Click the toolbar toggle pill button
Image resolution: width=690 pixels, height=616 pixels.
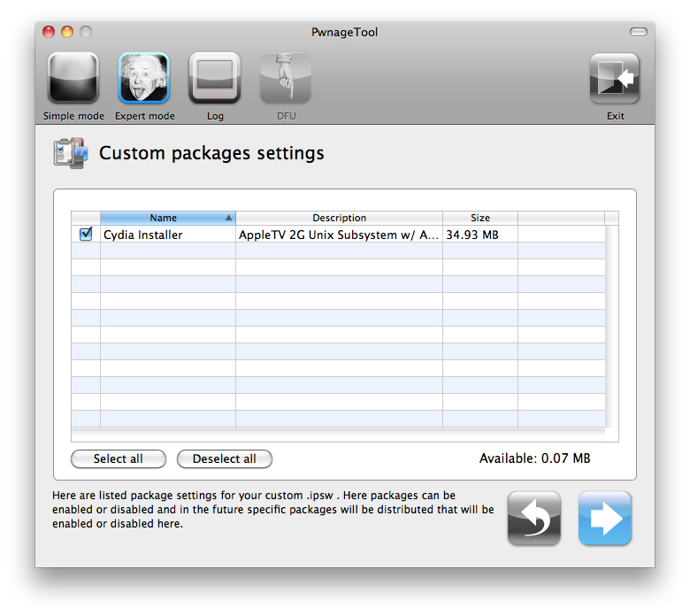coord(638,32)
